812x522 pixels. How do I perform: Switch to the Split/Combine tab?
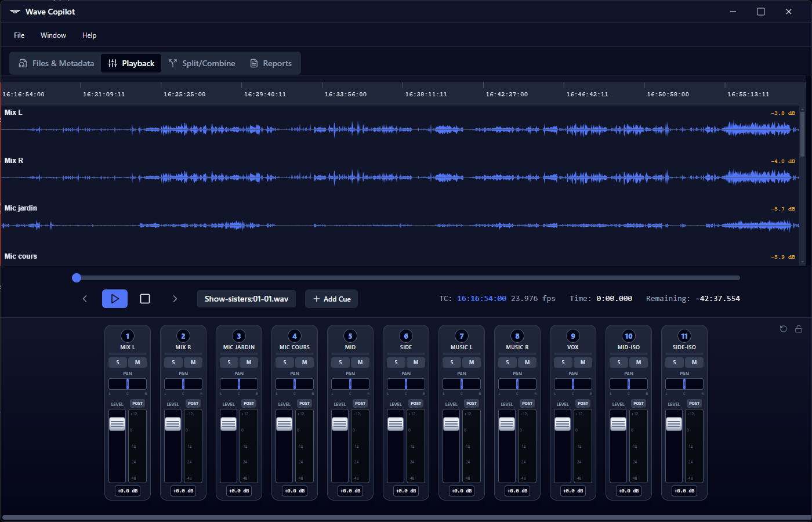(202, 63)
